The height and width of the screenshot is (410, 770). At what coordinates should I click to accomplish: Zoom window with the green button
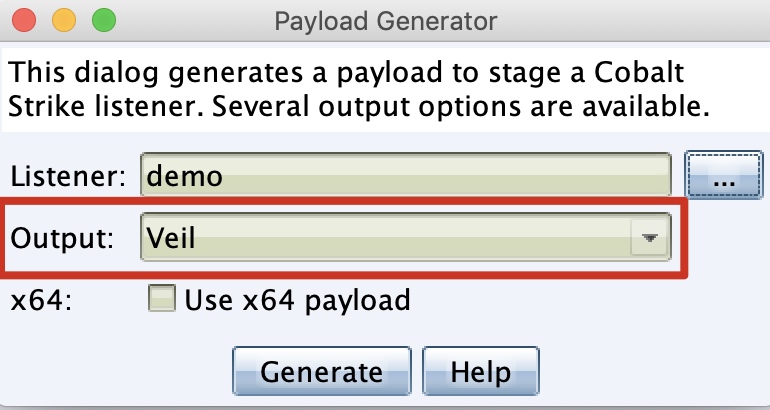(x=104, y=21)
